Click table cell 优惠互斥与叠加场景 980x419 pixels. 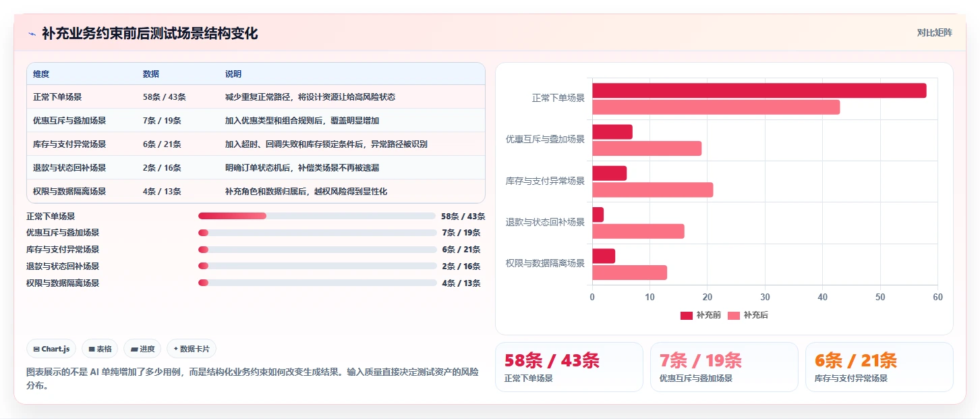coord(69,121)
